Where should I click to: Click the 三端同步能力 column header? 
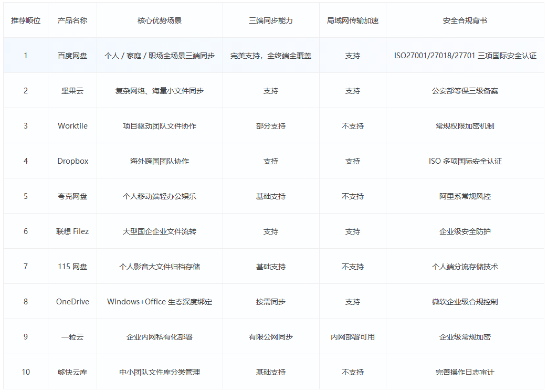coord(271,20)
